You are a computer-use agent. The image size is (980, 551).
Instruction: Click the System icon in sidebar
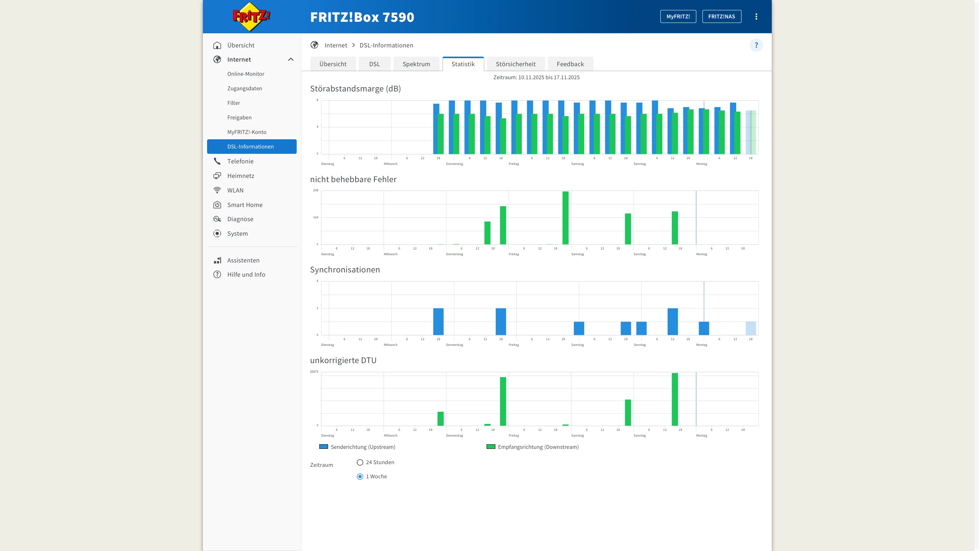[x=217, y=233]
